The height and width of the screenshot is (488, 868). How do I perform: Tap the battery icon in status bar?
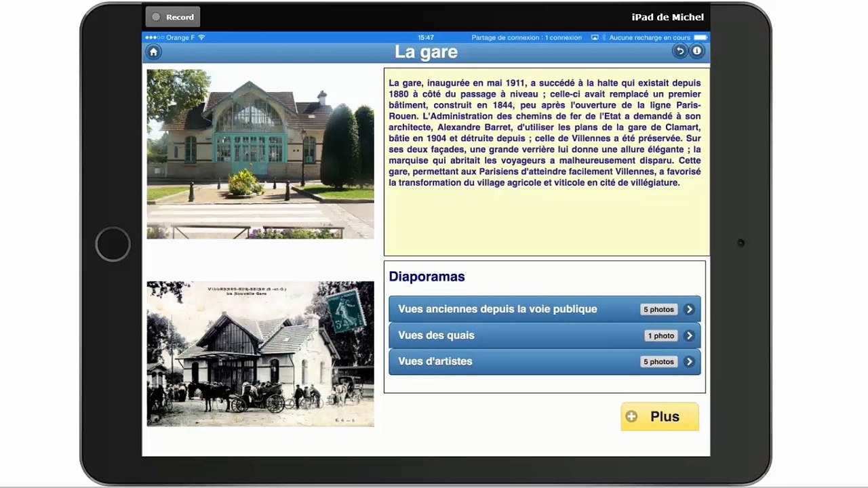click(x=701, y=37)
